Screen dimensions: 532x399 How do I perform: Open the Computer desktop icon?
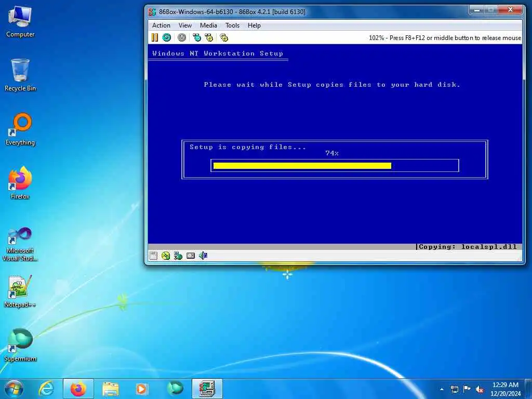[x=20, y=22]
